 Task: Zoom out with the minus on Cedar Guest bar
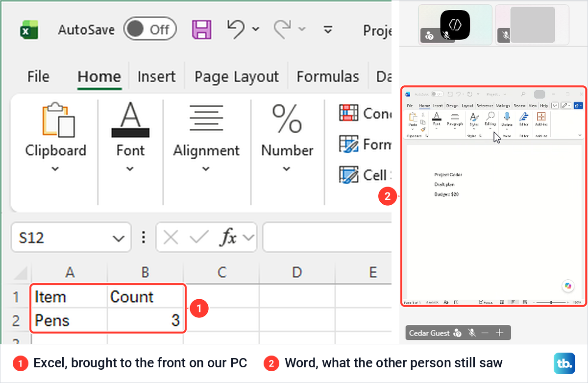click(485, 333)
